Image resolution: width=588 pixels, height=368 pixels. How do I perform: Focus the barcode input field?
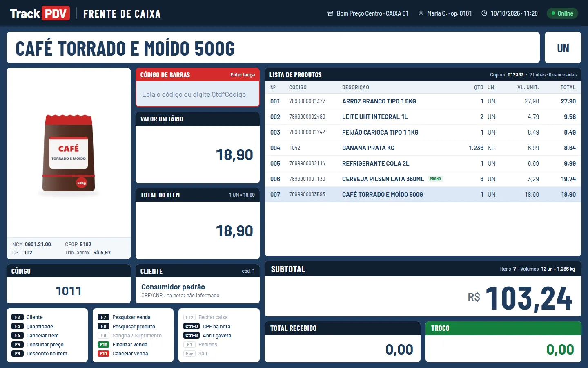coord(198,94)
